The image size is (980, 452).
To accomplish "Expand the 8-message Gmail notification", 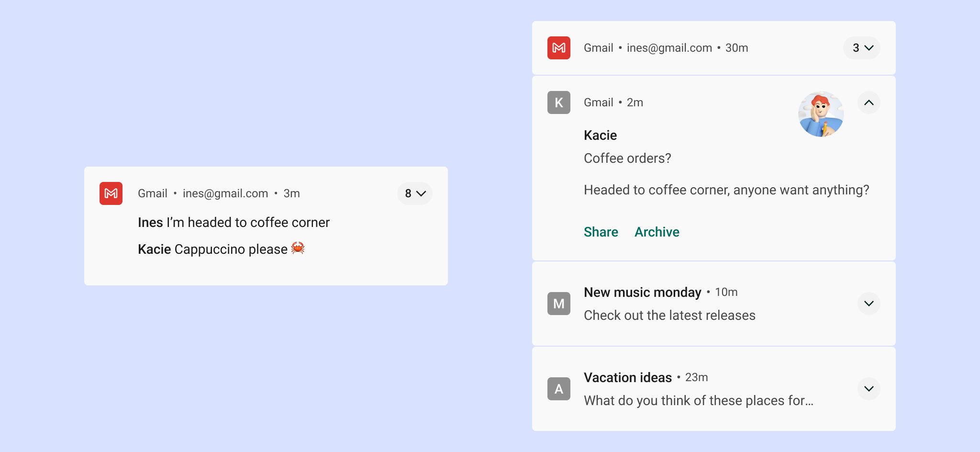I will pyautogui.click(x=415, y=193).
